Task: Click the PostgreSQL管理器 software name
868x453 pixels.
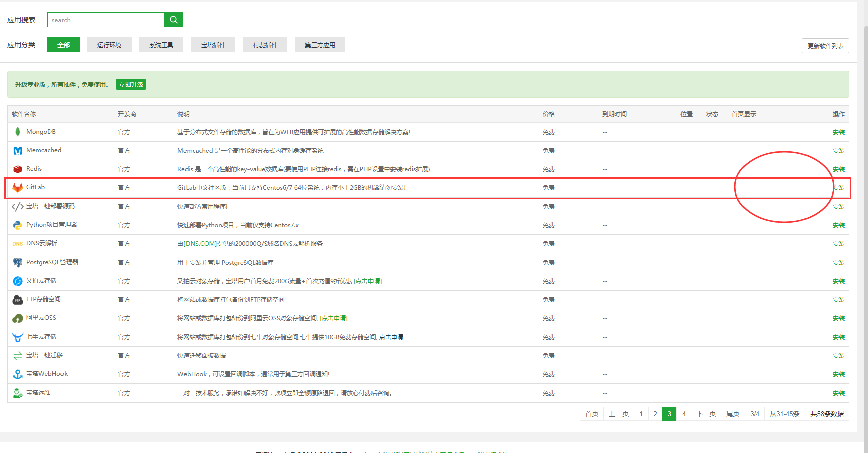Action: 52,262
